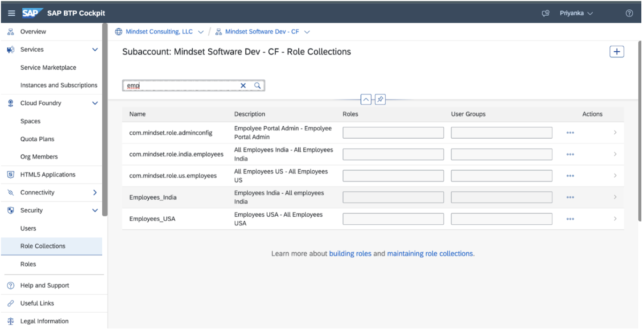The height and width of the screenshot is (330, 644).
Task: Click the maintaining role collections link
Action: [x=429, y=253]
